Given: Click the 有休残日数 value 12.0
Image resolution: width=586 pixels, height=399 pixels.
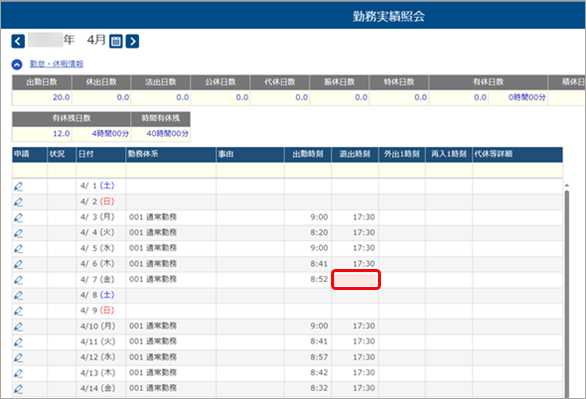Looking at the screenshot, I should (61, 134).
